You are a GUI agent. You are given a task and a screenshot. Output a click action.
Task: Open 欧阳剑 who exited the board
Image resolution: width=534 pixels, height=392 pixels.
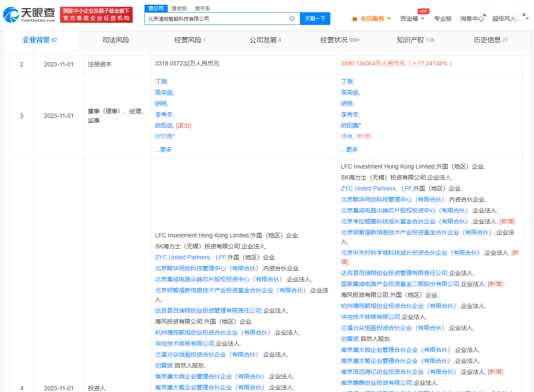pyautogui.click(x=164, y=125)
